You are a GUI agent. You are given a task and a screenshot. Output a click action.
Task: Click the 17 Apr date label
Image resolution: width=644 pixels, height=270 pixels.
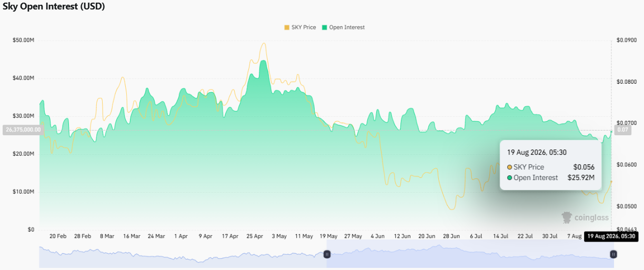230,236
